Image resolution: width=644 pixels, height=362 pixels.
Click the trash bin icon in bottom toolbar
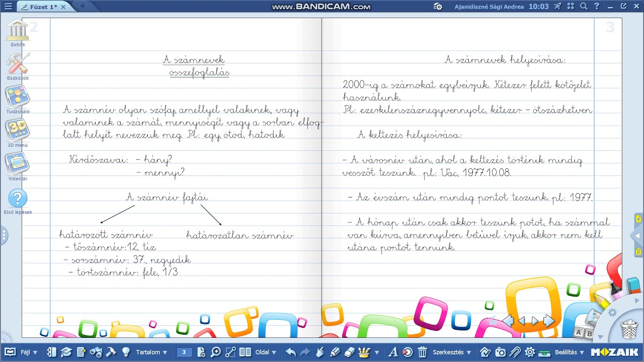[423, 352]
